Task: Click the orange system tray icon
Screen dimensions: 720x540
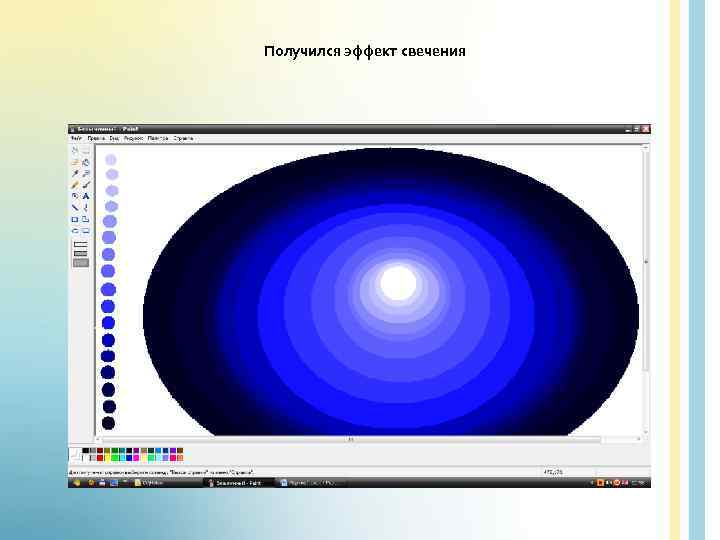Action: (601, 483)
